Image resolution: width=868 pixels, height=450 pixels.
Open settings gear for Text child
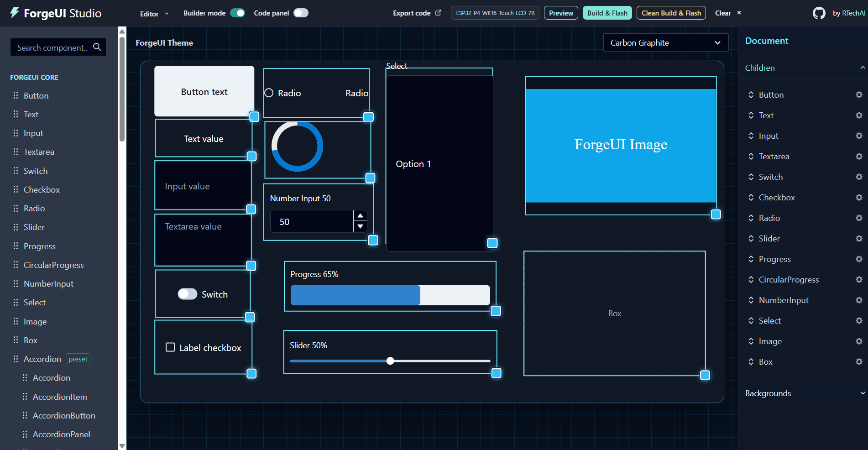[859, 115]
